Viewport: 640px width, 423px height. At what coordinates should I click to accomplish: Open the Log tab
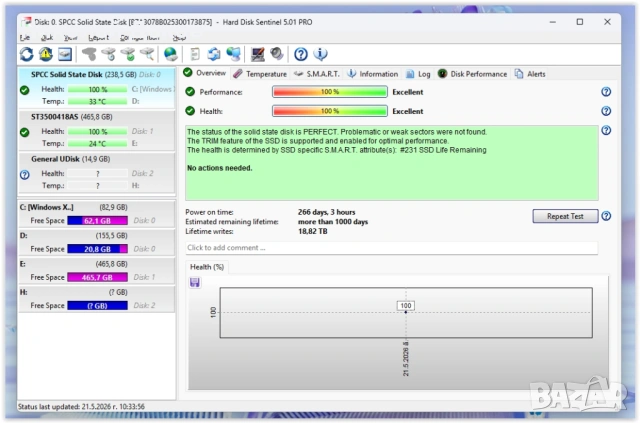(x=418, y=74)
